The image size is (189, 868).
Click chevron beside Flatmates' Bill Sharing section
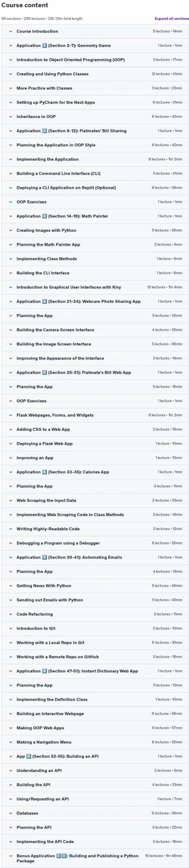[10, 131]
